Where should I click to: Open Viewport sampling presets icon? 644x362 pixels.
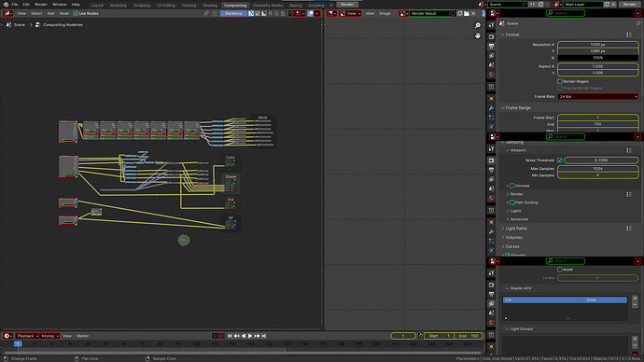pos(629,150)
